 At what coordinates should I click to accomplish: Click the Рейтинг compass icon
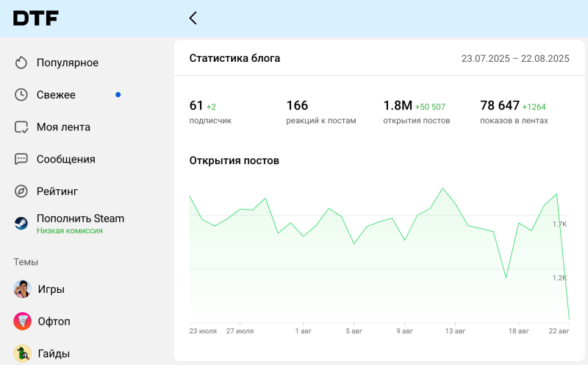21,191
